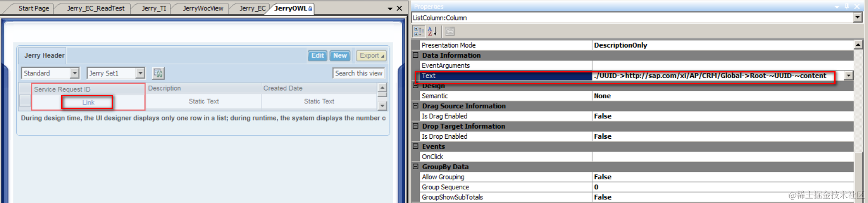Open Text property value dropdown

(849, 76)
